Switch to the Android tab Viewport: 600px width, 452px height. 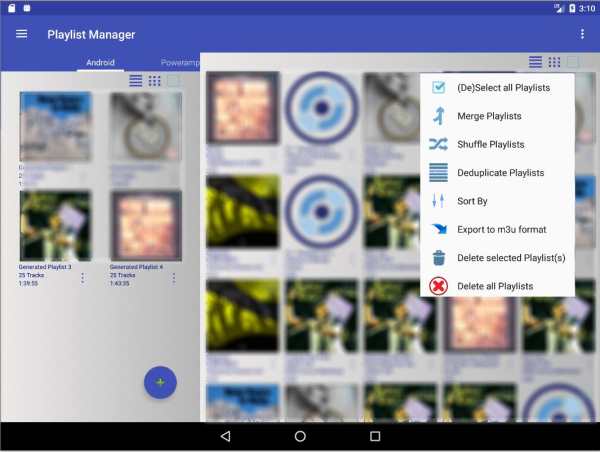(x=100, y=62)
